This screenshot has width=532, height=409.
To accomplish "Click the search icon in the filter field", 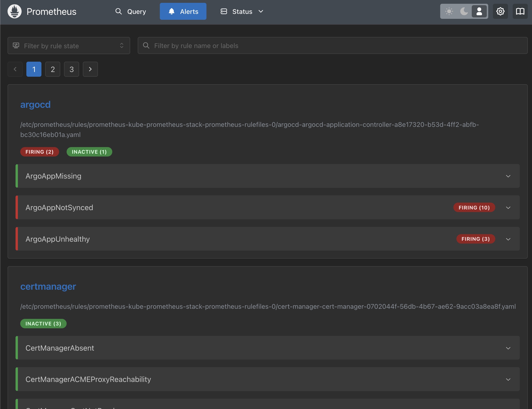I will click(146, 45).
